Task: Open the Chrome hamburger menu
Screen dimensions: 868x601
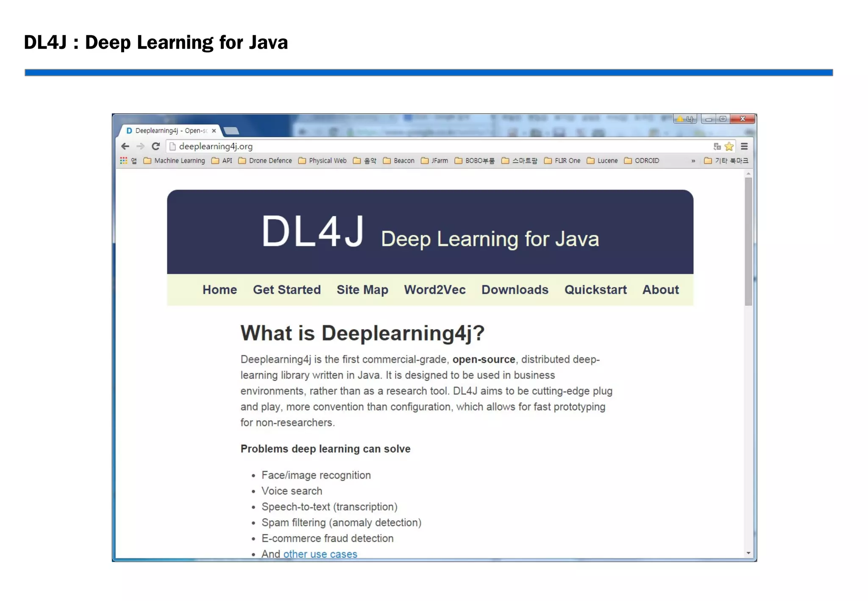Action: tap(744, 147)
